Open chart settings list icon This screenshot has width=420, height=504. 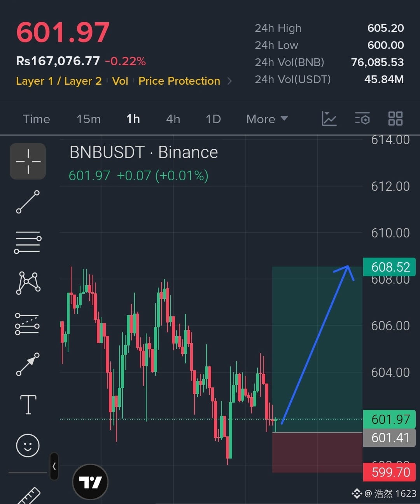(x=362, y=119)
